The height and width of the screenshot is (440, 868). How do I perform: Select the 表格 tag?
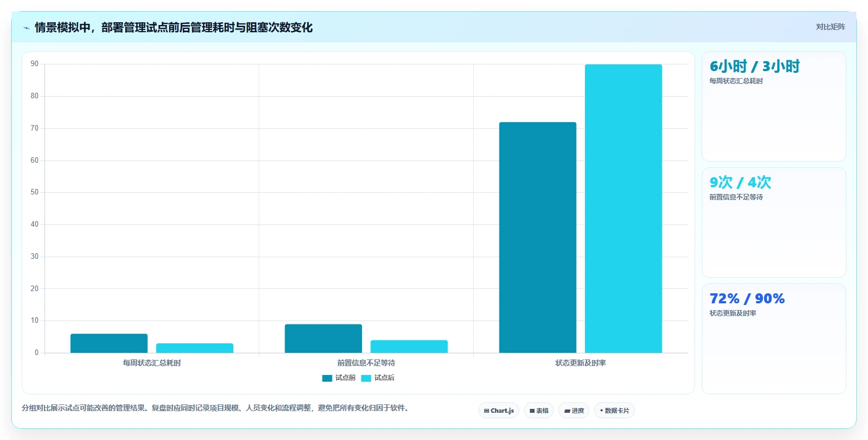[x=539, y=411]
